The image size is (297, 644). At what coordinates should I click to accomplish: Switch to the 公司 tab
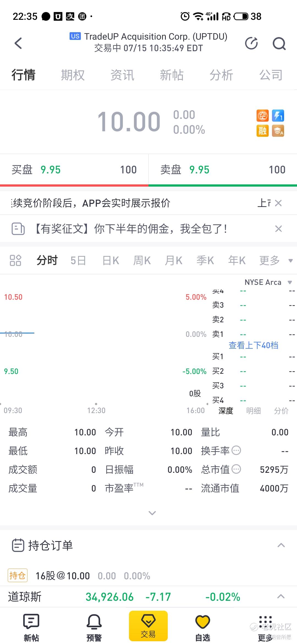pos(271,75)
